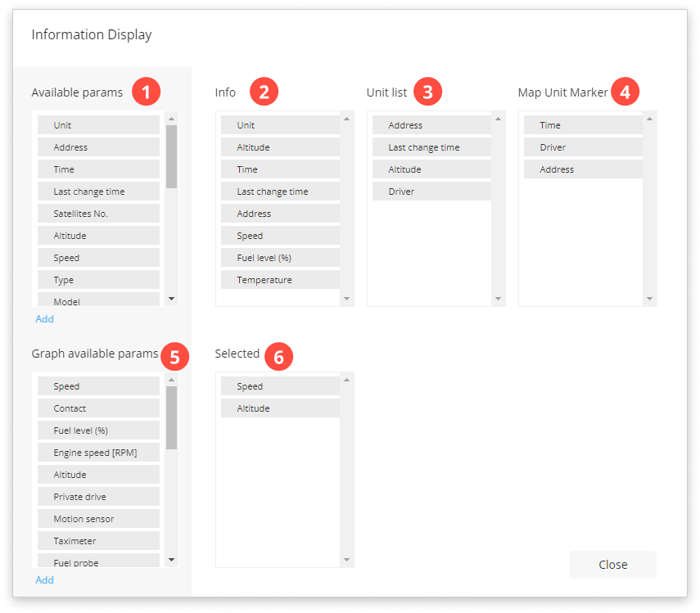This screenshot has width=700, height=613.
Task: Select Driver in Unit list
Action: [x=431, y=192]
